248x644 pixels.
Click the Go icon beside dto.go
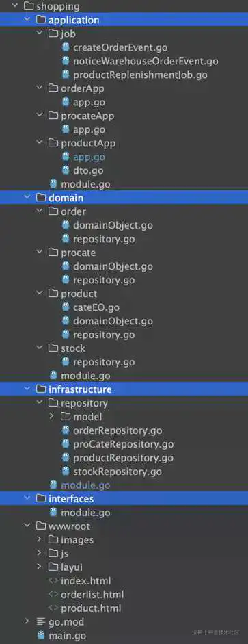65,170
